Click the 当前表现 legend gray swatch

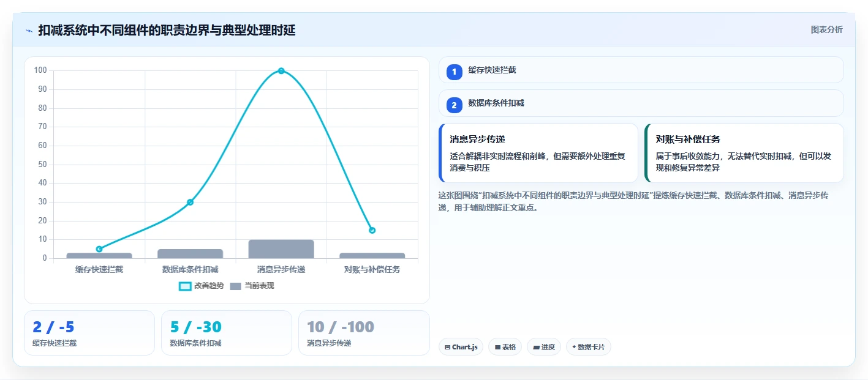coord(236,286)
